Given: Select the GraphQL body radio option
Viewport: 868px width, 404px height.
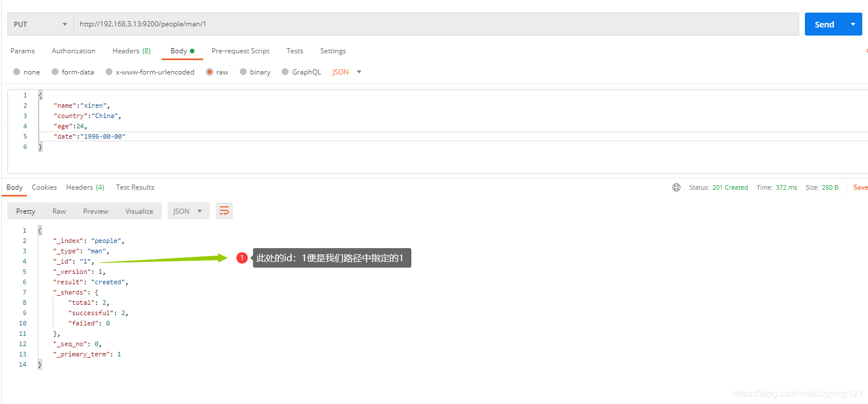Looking at the screenshot, I should [x=284, y=72].
